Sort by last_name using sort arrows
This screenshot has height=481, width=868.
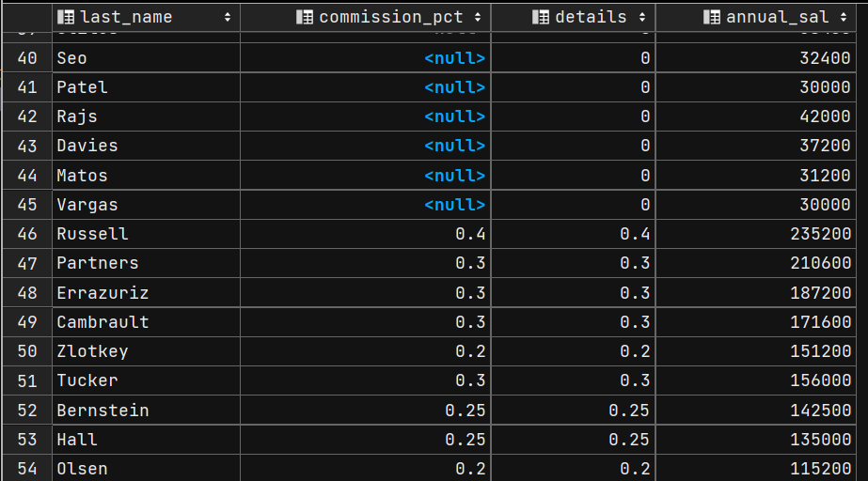tap(228, 17)
